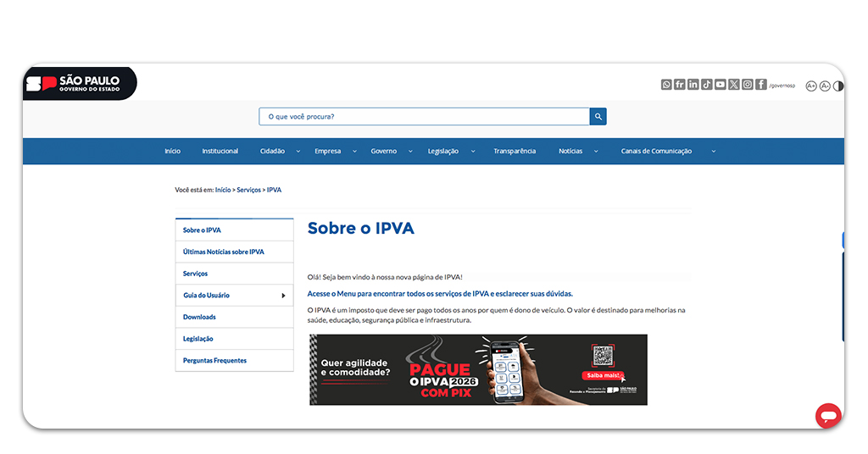Image resolution: width=868 pixels, height=454 pixels.
Task: Open the Facebook social icon
Action: point(761,85)
